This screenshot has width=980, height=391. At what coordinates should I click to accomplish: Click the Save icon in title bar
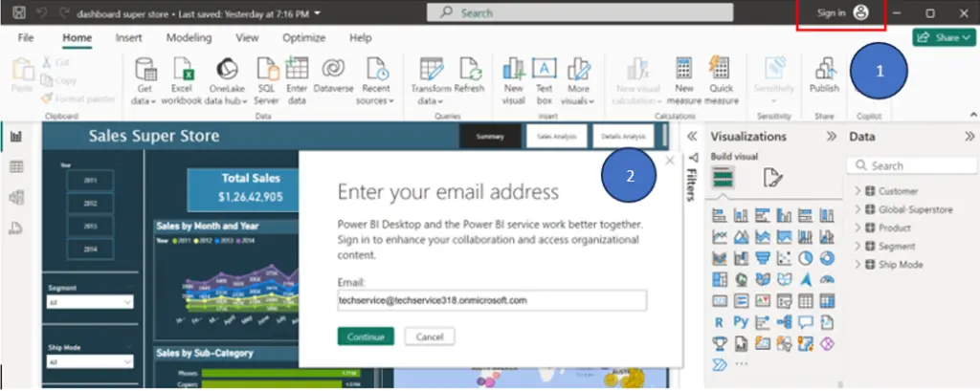point(19,12)
